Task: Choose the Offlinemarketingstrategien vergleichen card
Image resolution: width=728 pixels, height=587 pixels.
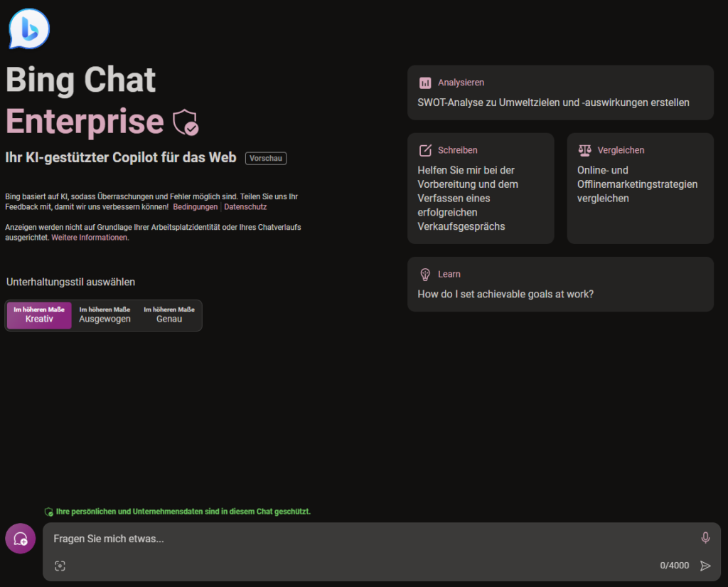Action: tap(641, 189)
